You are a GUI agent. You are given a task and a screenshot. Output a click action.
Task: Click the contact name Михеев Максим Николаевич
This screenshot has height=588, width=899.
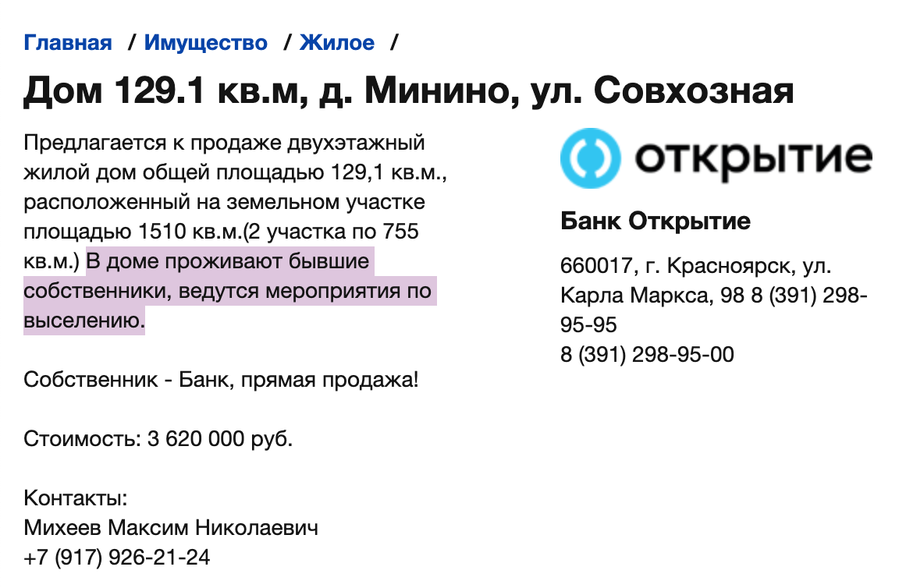tap(171, 528)
